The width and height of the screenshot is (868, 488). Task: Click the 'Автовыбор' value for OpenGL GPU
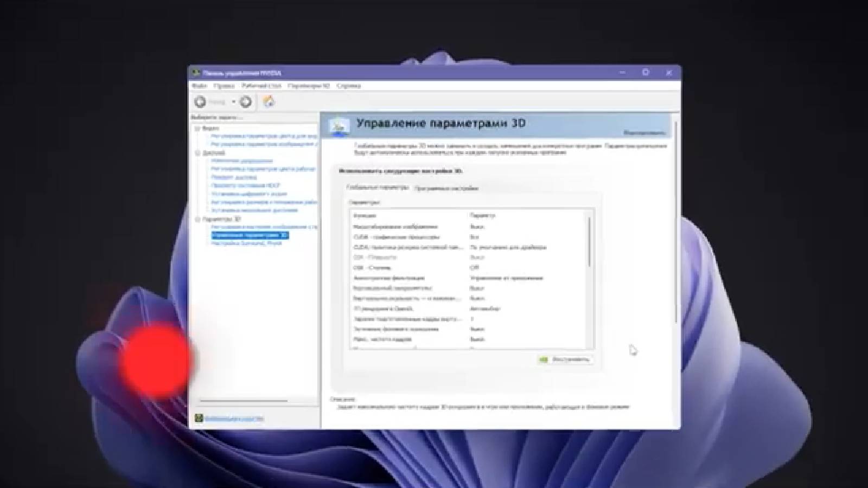[x=485, y=309]
